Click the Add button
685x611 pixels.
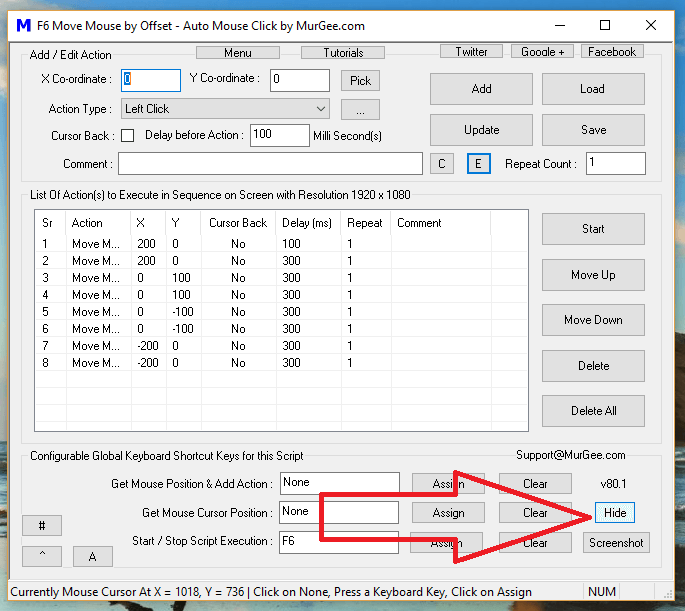click(481, 89)
